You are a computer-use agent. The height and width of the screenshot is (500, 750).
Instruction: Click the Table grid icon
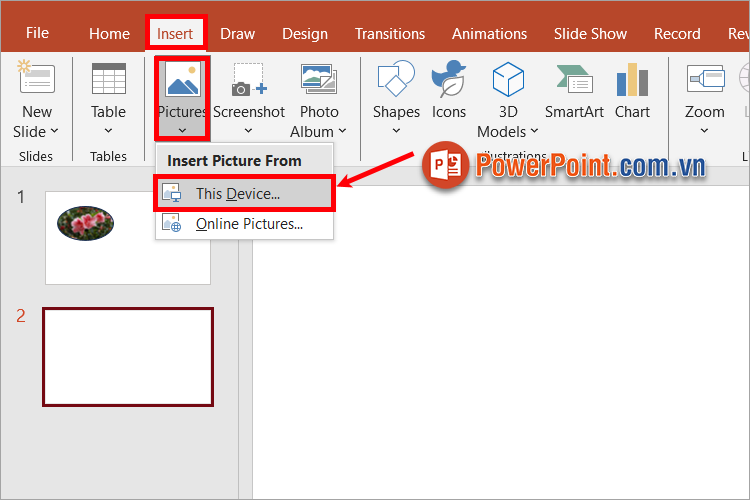[x=108, y=80]
